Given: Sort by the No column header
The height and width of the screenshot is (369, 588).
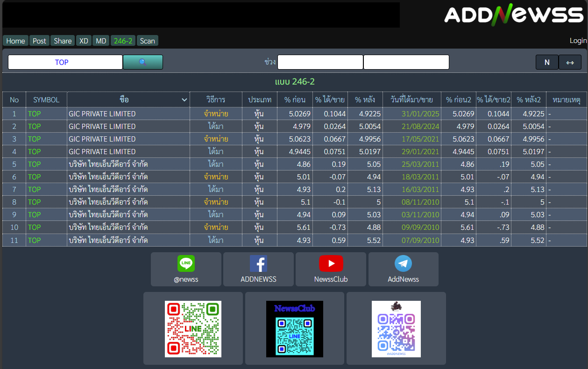Looking at the screenshot, I should tap(14, 100).
